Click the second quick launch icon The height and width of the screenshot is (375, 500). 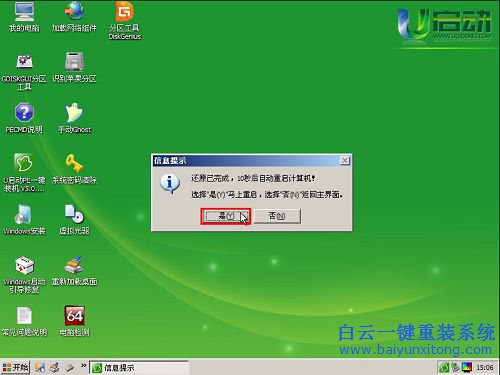(x=54, y=367)
